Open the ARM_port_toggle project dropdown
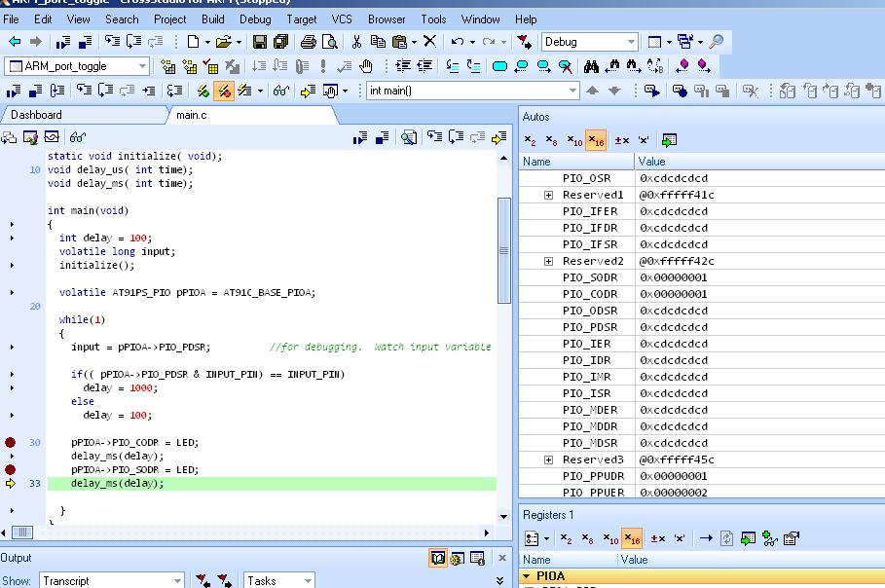Screen dimensions: 885x588 coord(143,66)
